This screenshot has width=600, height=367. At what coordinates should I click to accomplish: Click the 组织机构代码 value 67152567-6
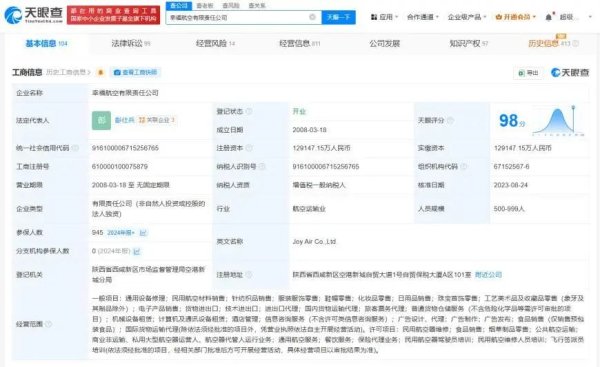[512, 166]
